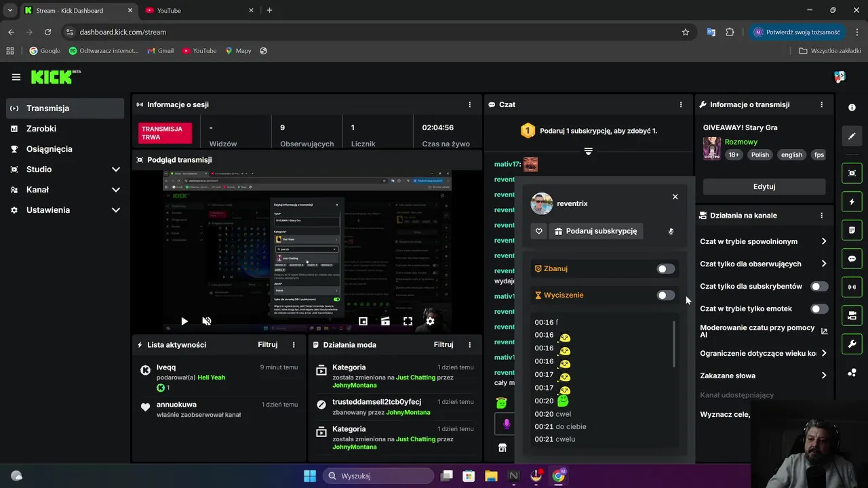Open File Explorer from the taskbar
The width and height of the screenshot is (868, 488).
tap(491, 476)
